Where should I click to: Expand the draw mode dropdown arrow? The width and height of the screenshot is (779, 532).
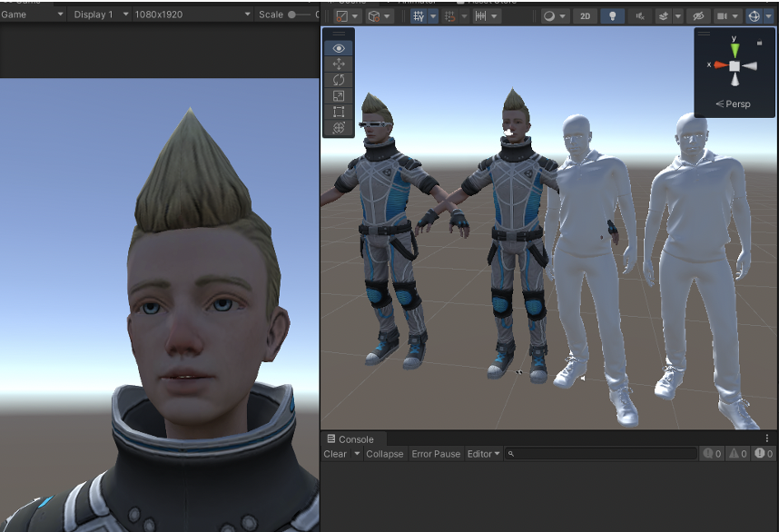[562, 16]
